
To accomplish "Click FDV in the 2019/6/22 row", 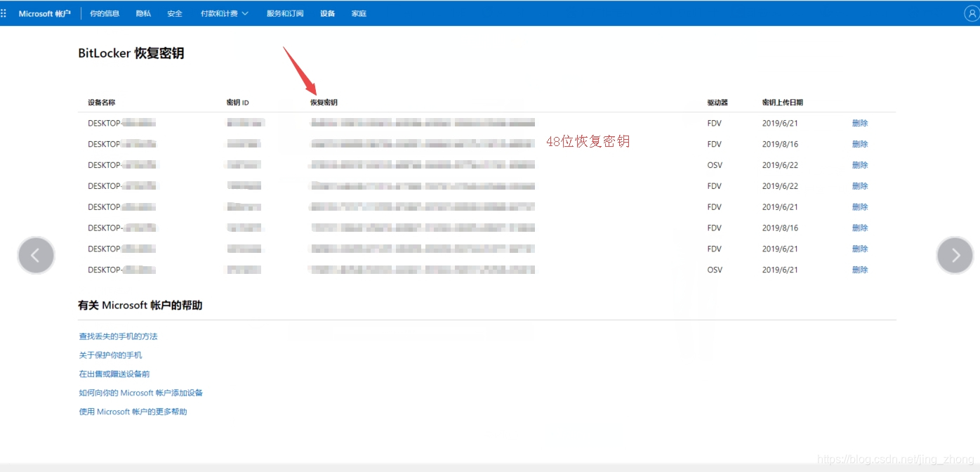I will [715, 186].
